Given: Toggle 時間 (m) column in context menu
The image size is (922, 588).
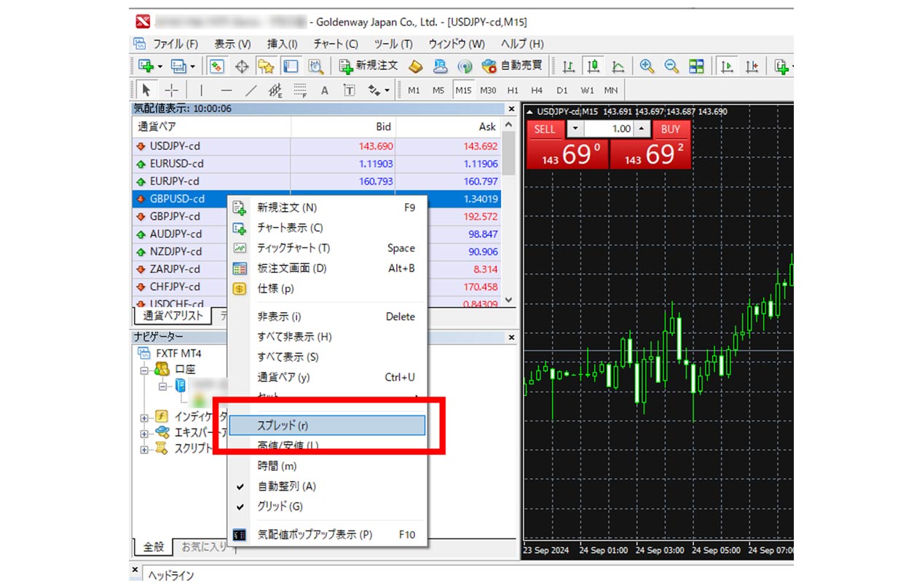Looking at the screenshot, I should [x=327, y=466].
